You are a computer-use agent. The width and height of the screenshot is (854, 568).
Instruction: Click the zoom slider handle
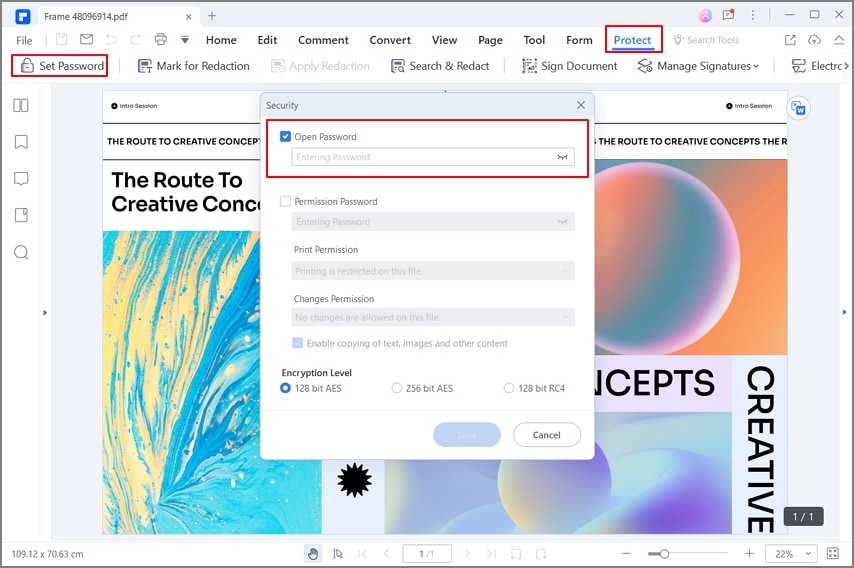point(664,554)
